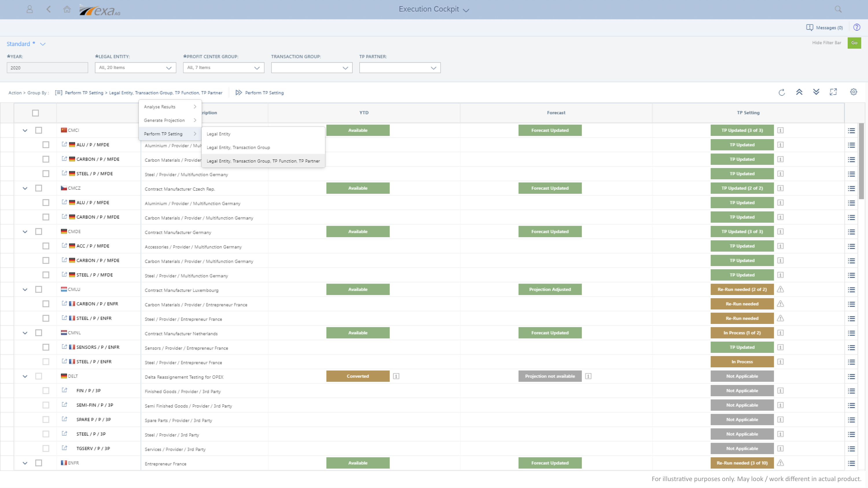Screen dimensions: 868x488
Task: Click Hide Filter Bar link
Action: pos(826,43)
